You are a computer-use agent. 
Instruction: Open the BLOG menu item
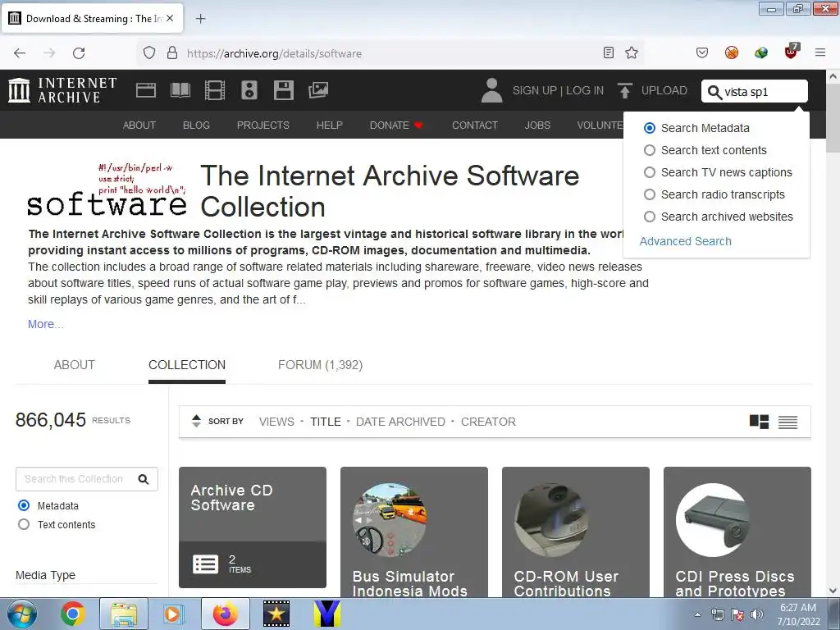pos(196,125)
